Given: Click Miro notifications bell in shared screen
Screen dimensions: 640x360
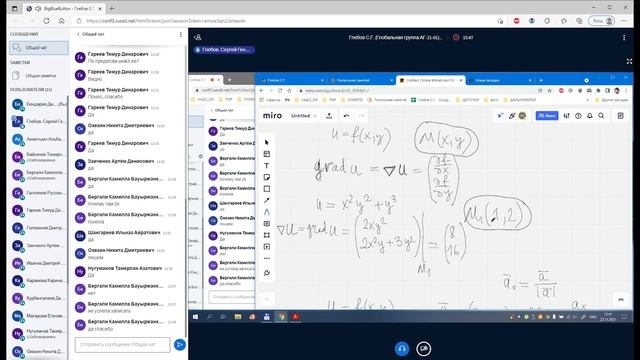Looking at the screenshot, I should pyautogui.click(x=590, y=116).
